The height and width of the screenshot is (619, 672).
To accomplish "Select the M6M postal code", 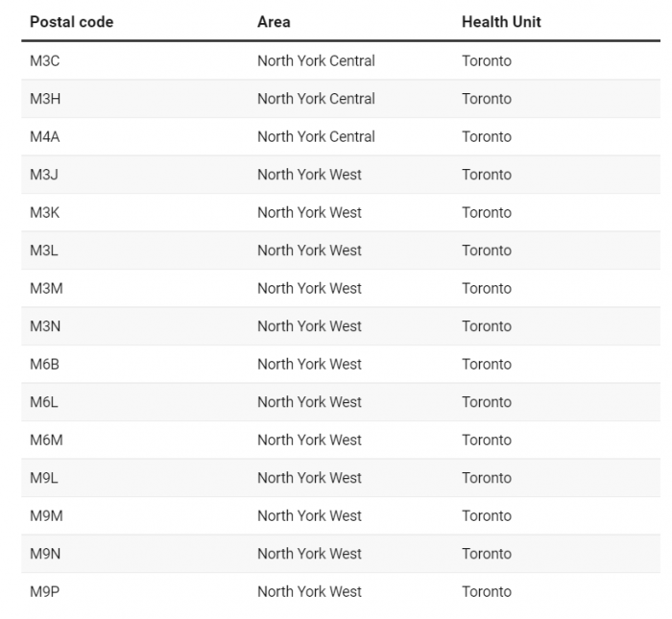I will [x=46, y=440].
